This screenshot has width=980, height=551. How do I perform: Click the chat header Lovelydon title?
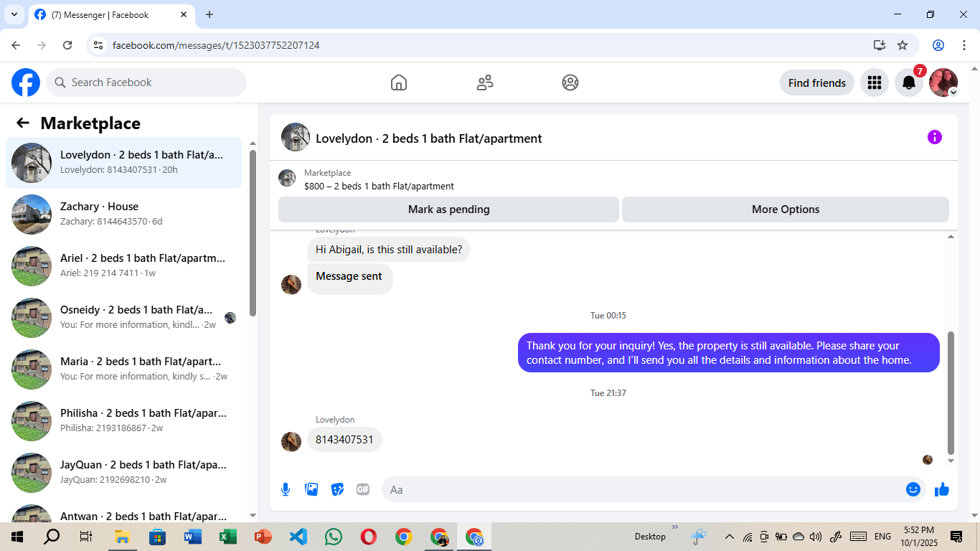429,138
